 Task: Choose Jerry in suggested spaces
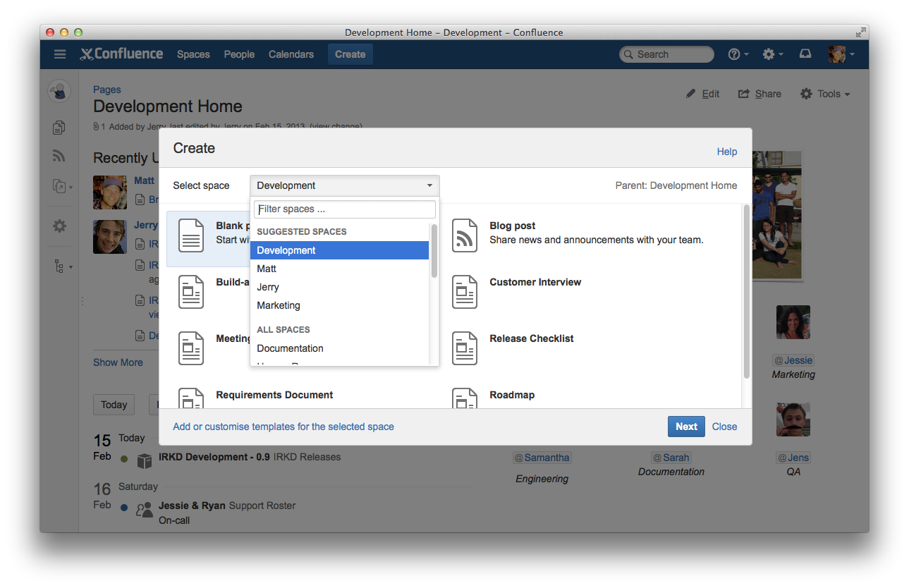click(x=340, y=287)
